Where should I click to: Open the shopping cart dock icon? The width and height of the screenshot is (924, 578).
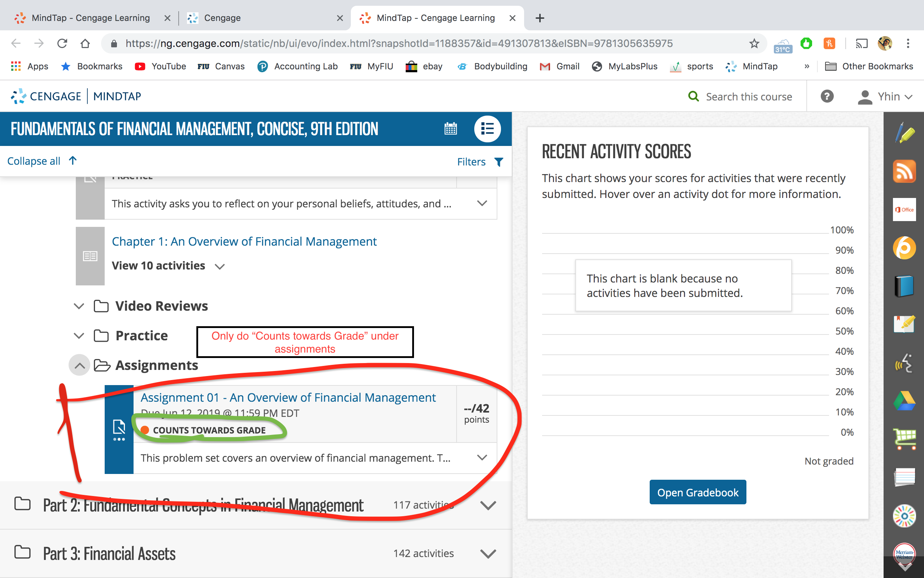(904, 439)
